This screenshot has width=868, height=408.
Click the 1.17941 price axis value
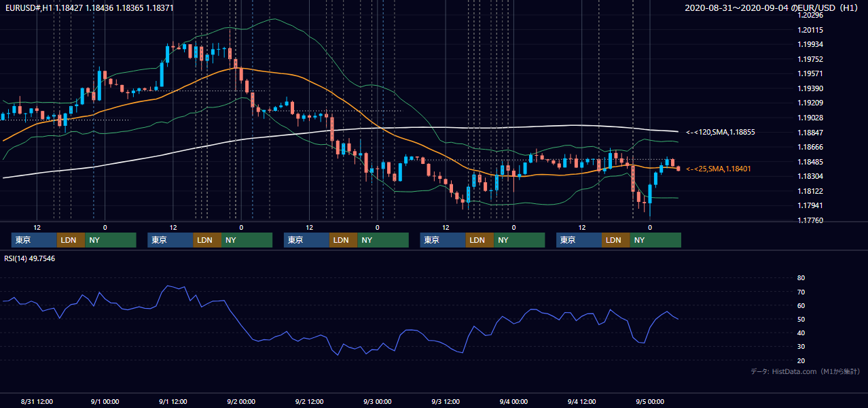[810, 205]
